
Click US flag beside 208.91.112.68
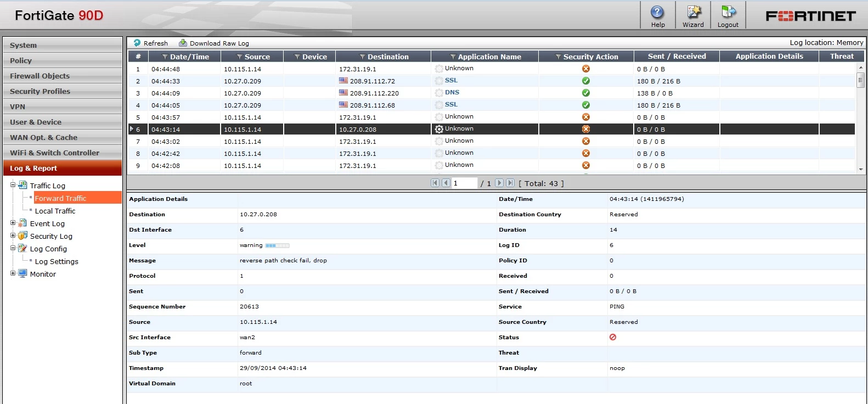point(343,105)
